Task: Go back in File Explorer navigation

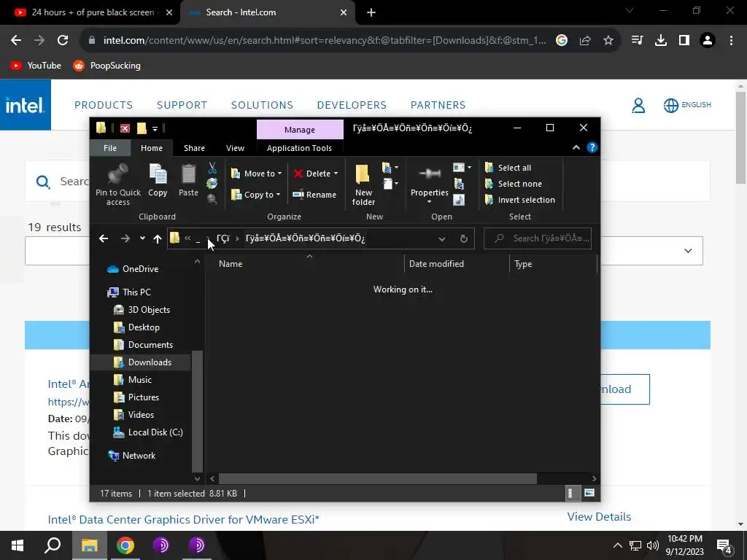Action: (x=104, y=238)
